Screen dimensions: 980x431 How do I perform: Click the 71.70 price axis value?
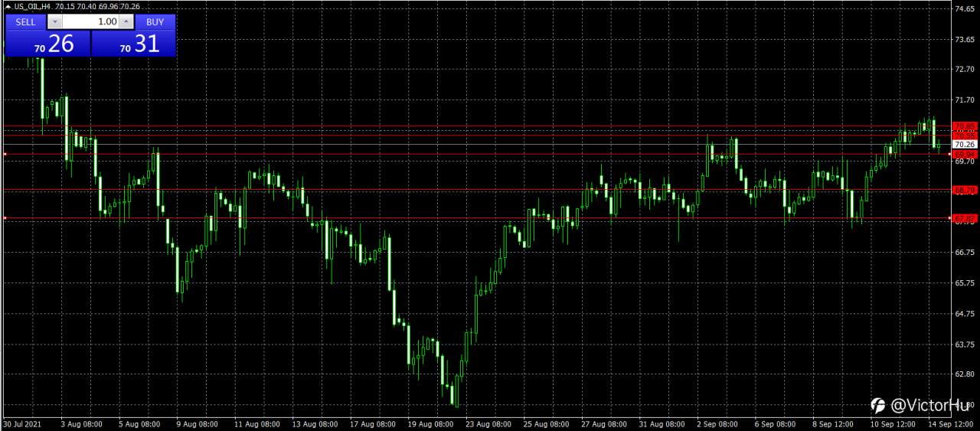964,100
